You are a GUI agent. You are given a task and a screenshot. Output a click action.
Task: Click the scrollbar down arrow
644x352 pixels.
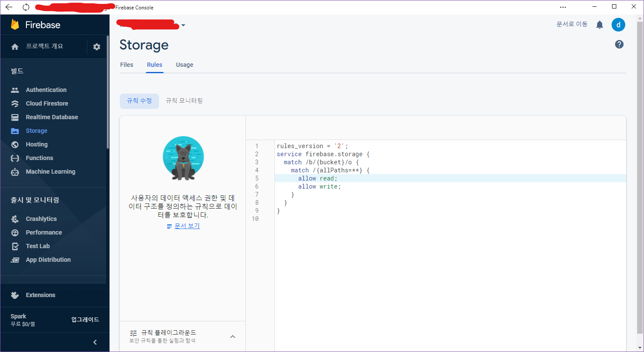(x=640, y=347)
